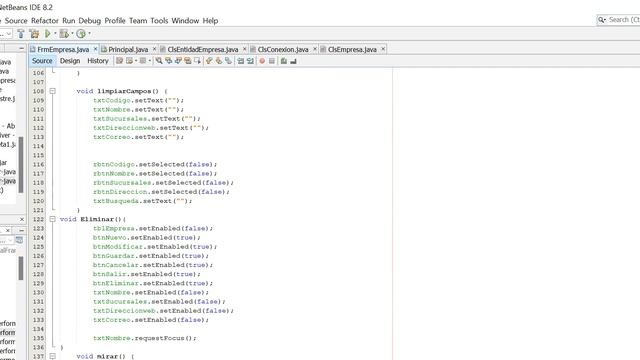Screen dimensions: 640x360
Task: Click Next Bookmark icon
Action: [x=219, y=61]
